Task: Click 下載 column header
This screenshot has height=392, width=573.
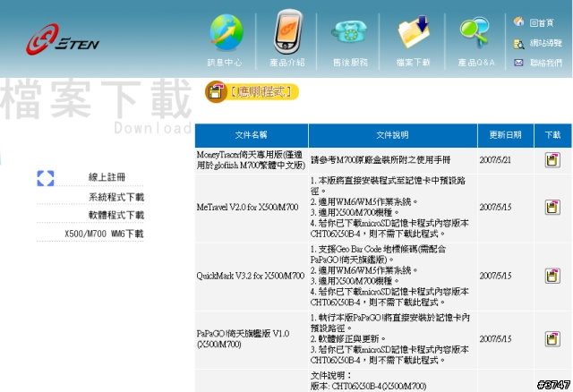Action: (552, 135)
